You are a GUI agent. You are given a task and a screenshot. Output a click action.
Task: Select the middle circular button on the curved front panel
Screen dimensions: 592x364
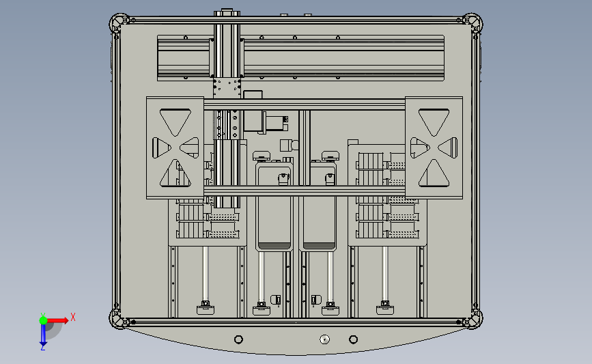click(x=324, y=339)
